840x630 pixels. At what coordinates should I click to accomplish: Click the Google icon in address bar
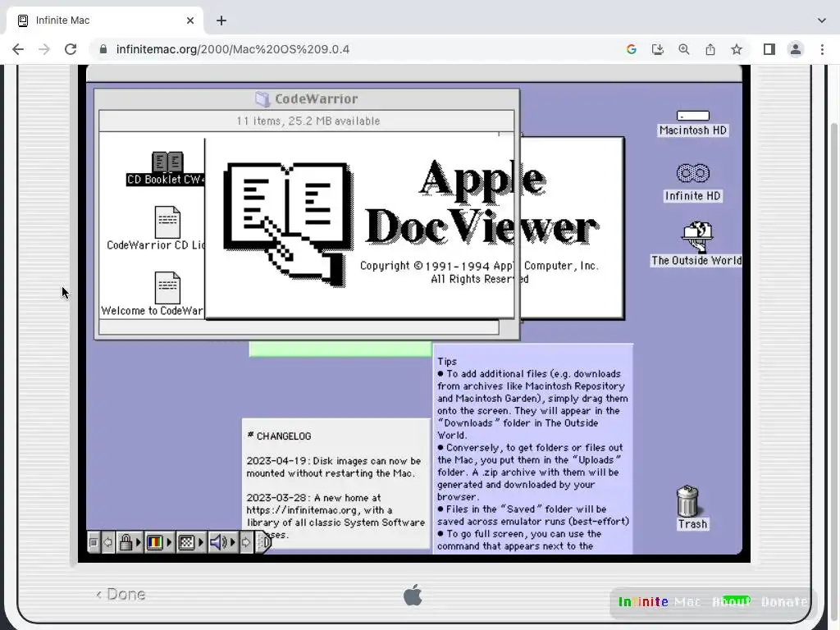[x=631, y=49]
